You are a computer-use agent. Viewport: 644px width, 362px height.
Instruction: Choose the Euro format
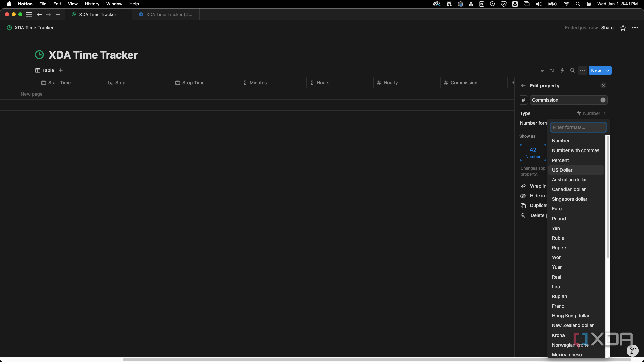(x=576, y=209)
